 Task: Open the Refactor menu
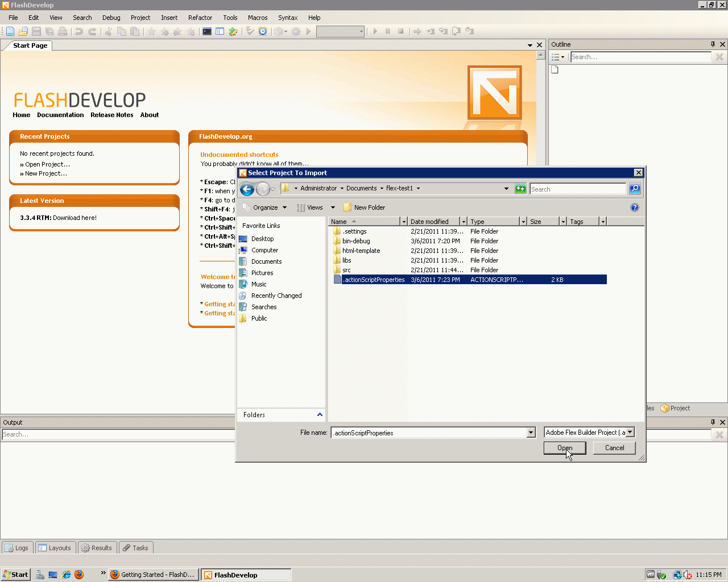tap(200, 18)
